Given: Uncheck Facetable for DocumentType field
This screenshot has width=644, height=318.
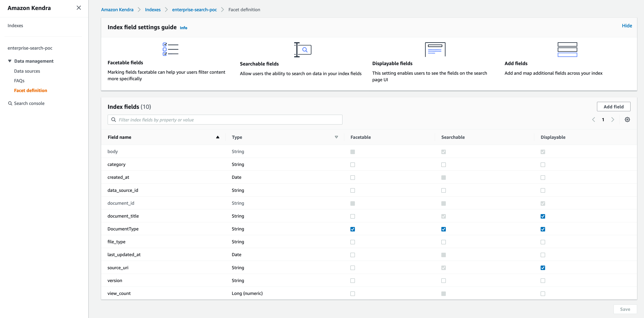Looking at the screenshot, I should tap(352, 229).
